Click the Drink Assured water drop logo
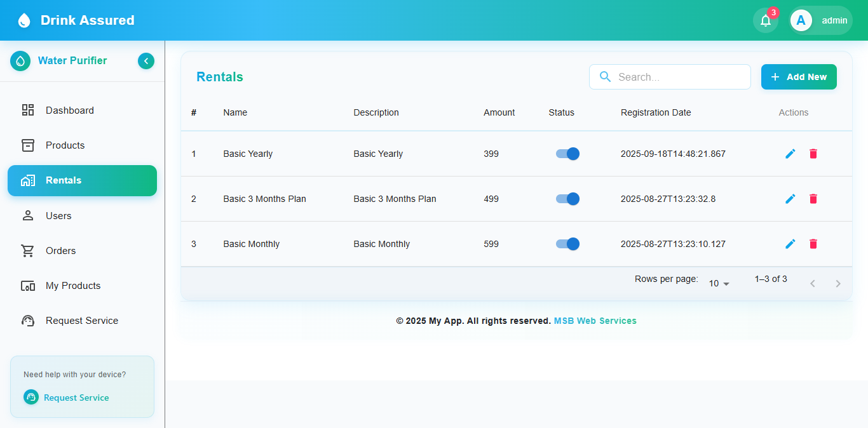This screenshot has height=428, width=868. (24, 20)
